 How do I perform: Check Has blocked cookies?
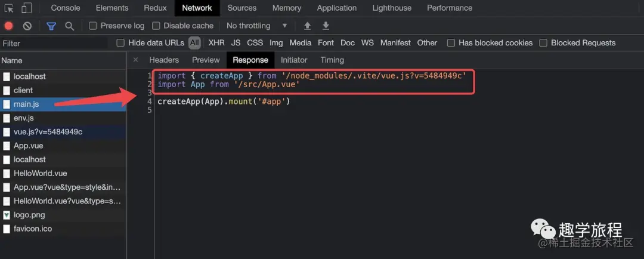pos(451,43)
